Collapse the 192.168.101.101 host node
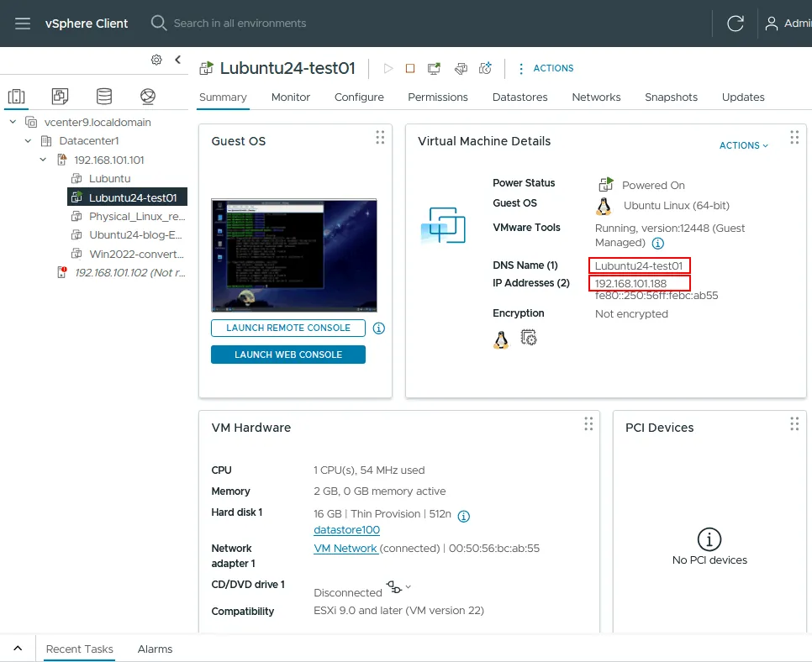812x662 pixels. tap(43, 160)
